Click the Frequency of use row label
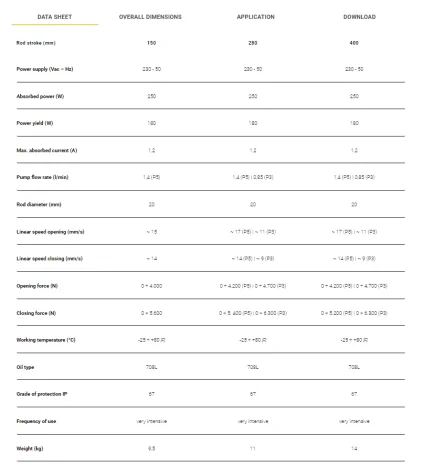This screenshot has width=424, height=465. (36, 421)
